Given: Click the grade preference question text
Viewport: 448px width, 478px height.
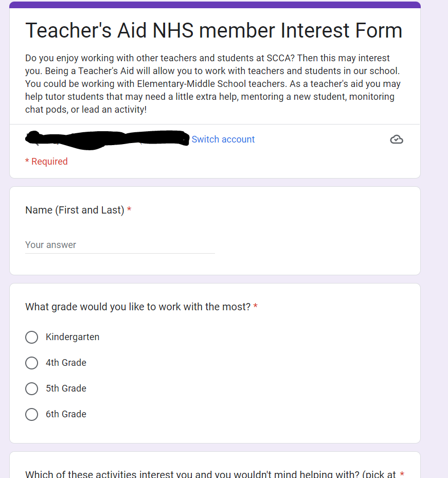Looking at the screenshot, I should [138, 307].
